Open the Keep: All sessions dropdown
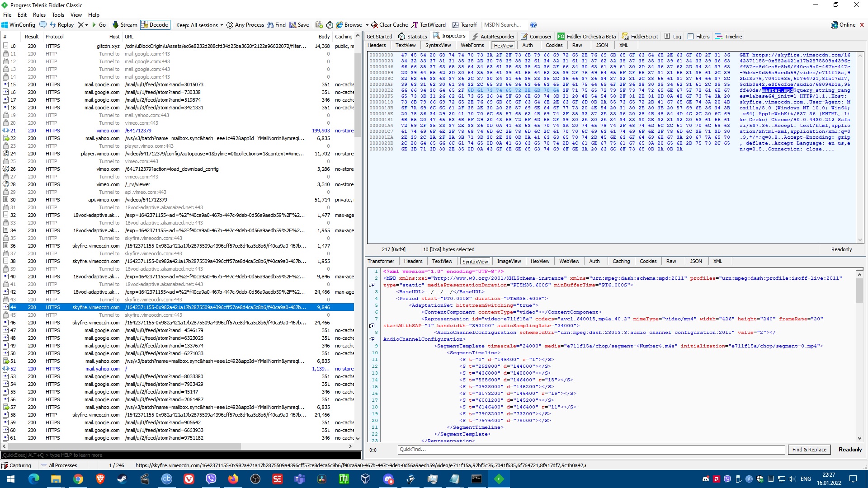This screenshot has width=868, height=488. pyautogui.click(x=199, y=25)
